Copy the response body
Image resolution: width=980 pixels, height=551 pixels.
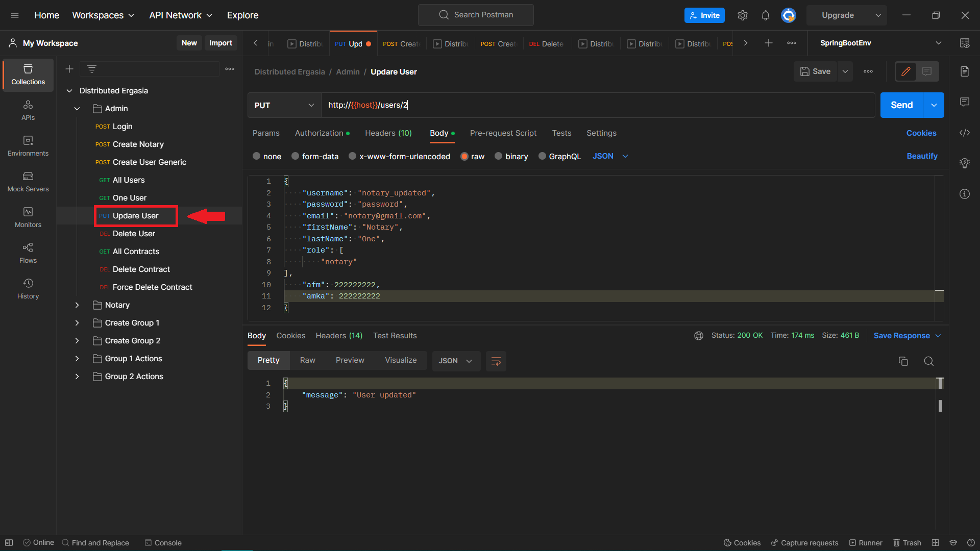pos(903,361)
